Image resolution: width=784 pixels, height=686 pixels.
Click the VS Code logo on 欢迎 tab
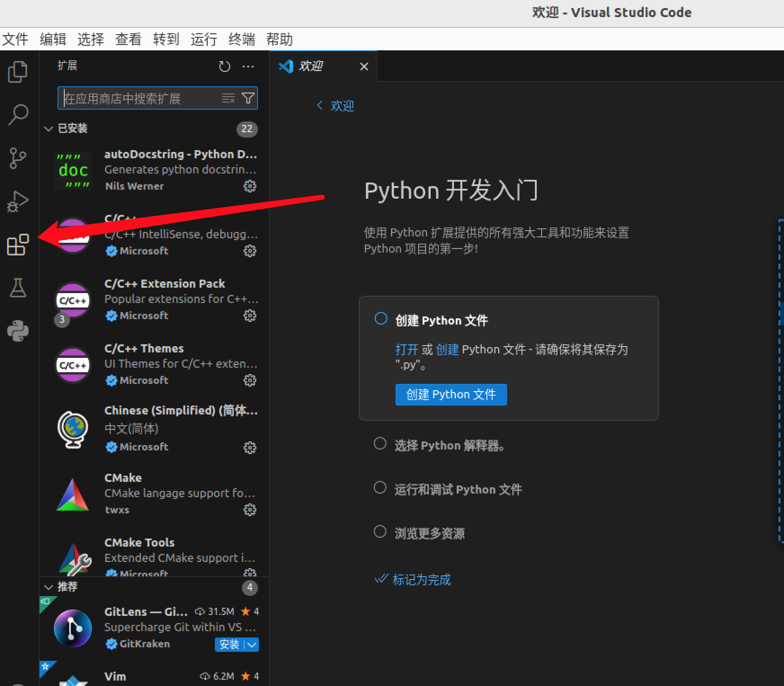tap(286, 67)
